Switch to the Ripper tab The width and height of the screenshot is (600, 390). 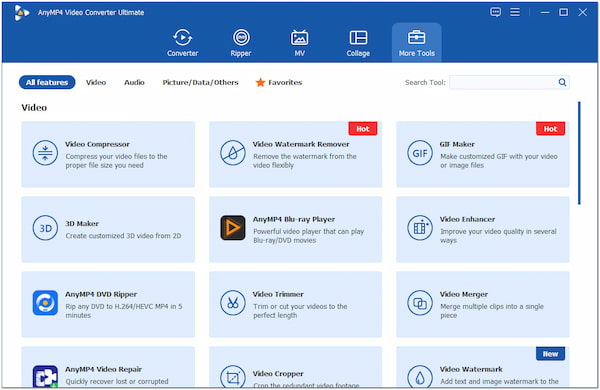point(241,42)
